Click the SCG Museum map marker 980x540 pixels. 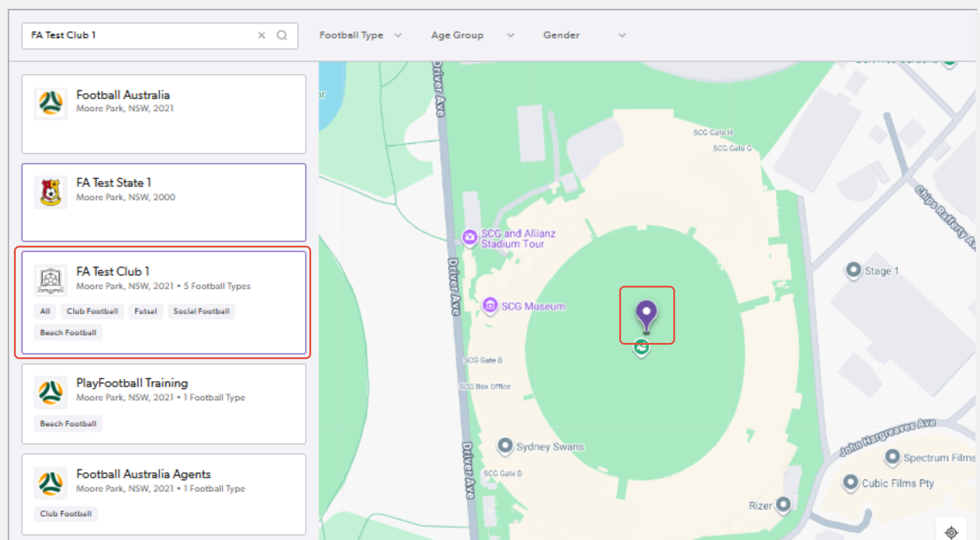coord(490,306)
